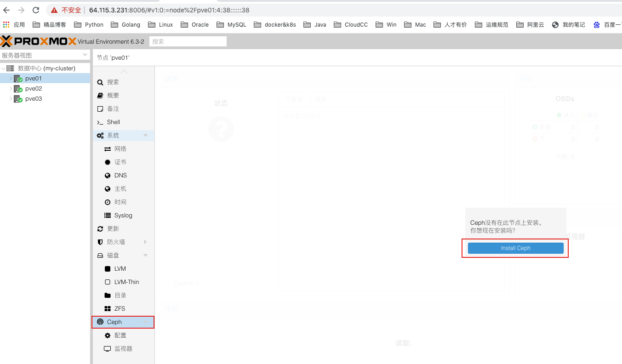The image size is (622, 364).
Task: Open 主机 hosts page
Action: click(123, 189)
